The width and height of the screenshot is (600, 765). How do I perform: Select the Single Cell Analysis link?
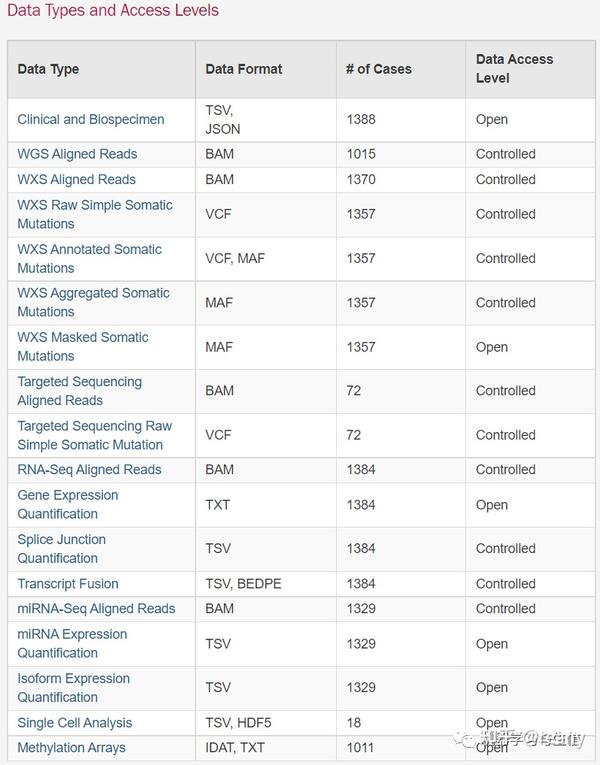point(74,723)
